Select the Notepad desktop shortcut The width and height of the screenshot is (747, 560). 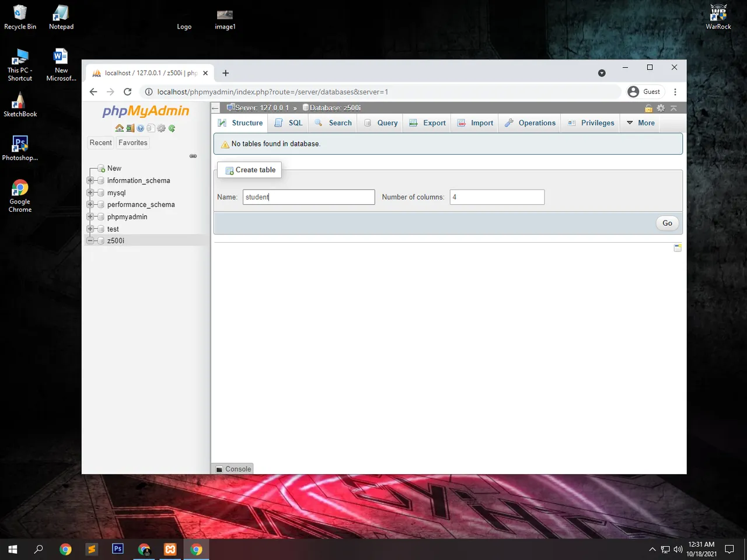[61, 17]
